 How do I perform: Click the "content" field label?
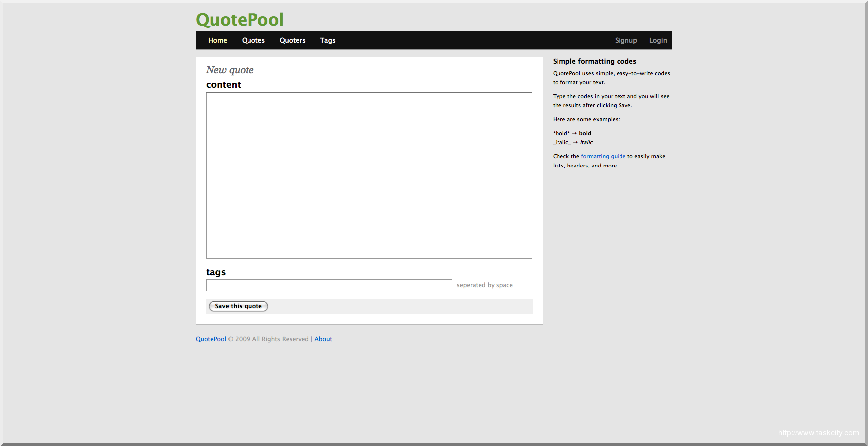(224, 85)
